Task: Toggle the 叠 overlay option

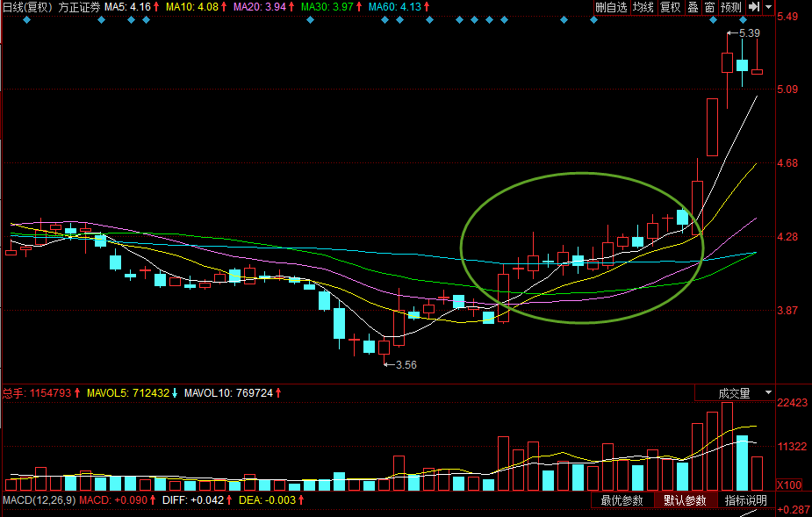Action: tap(693, 7)
